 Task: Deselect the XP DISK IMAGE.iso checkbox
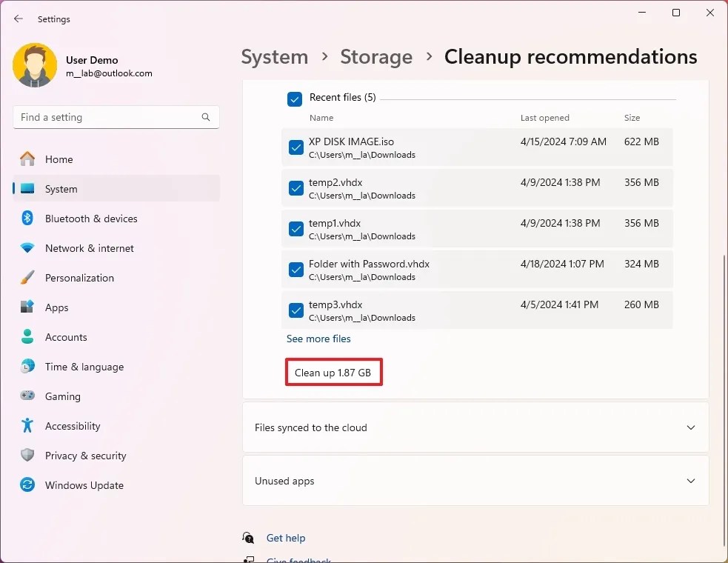pyautogui.click(x=295, y=147)
